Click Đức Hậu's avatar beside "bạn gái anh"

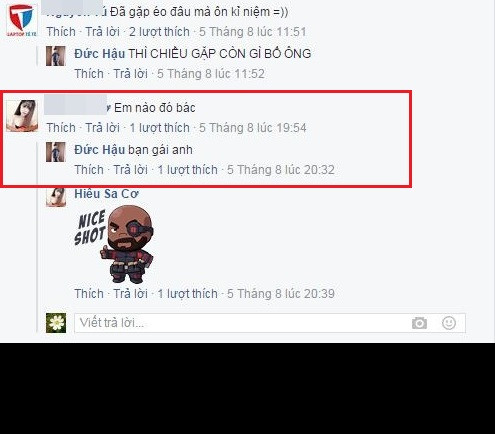click(56, 152)
